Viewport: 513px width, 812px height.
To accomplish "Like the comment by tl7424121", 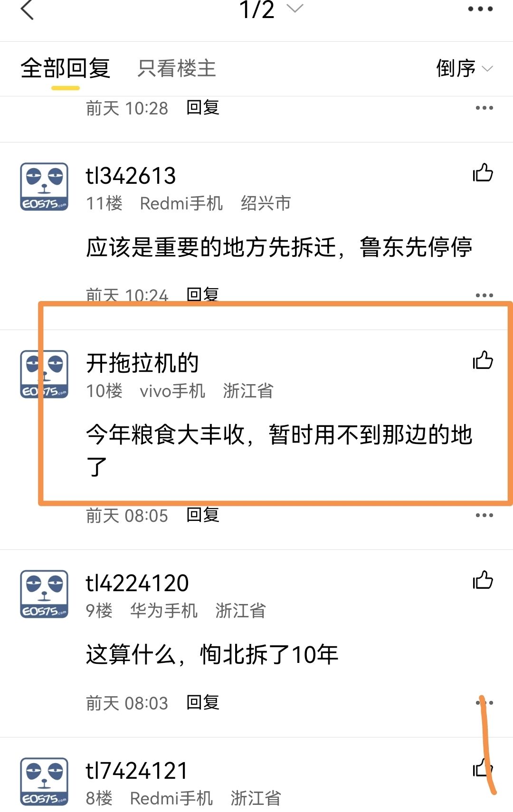I will coord(483,767).
